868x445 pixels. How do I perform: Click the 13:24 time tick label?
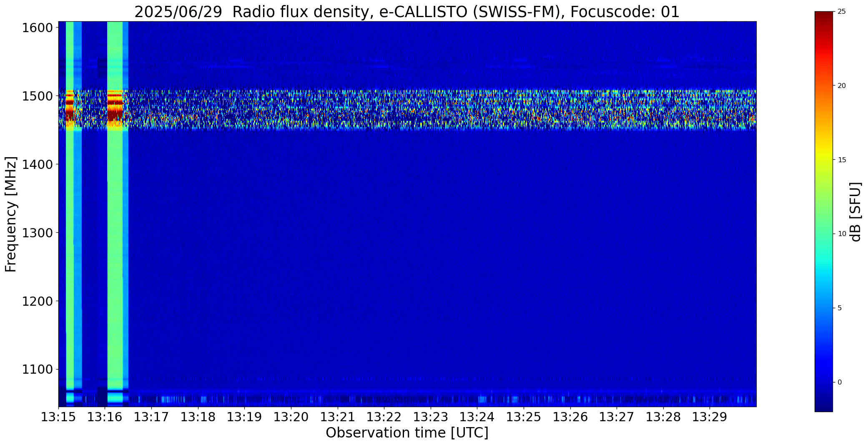477,417
